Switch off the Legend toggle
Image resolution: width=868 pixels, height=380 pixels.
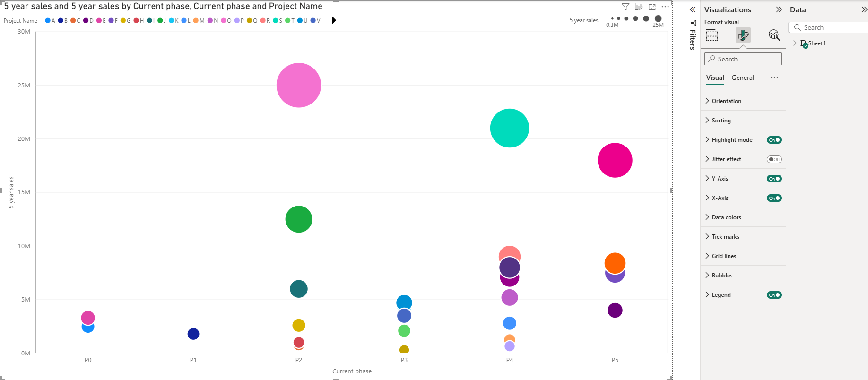tap(774, 295)
